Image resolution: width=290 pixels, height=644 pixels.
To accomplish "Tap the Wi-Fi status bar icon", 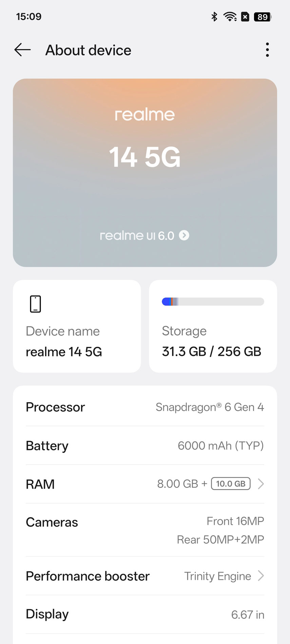I will click(x=230, y=17).
